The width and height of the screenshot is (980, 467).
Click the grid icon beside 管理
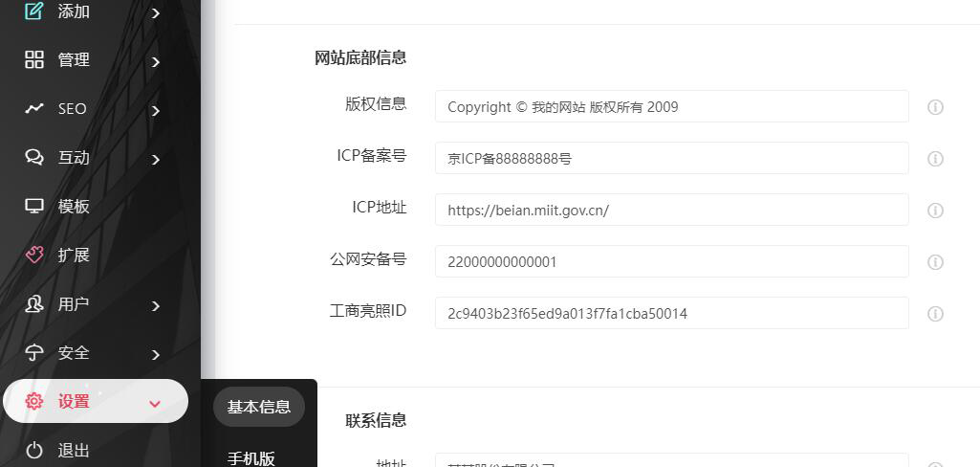[x=34, y=59]
